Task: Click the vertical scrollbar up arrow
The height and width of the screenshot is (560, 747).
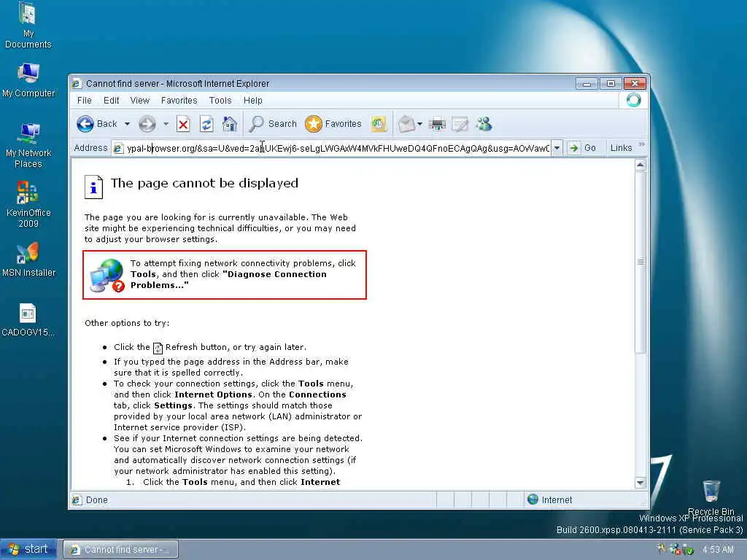Action: [x=640, y=166]
